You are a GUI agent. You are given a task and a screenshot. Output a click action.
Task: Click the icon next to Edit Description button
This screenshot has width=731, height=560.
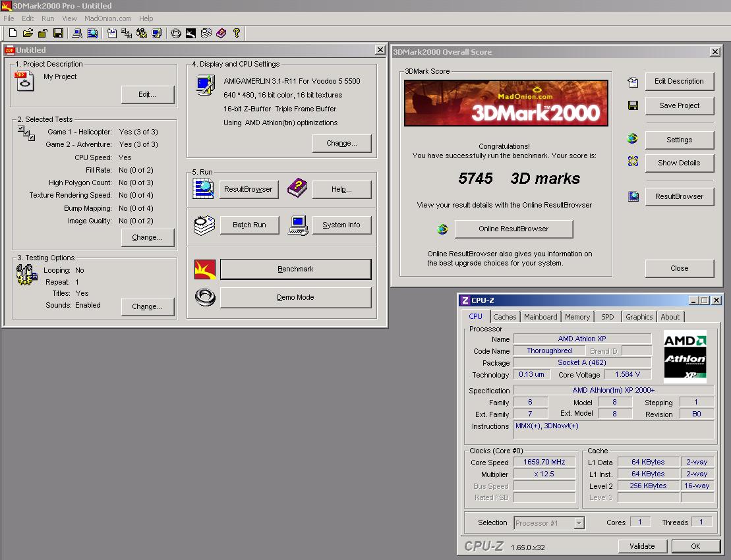click(633, 82)
